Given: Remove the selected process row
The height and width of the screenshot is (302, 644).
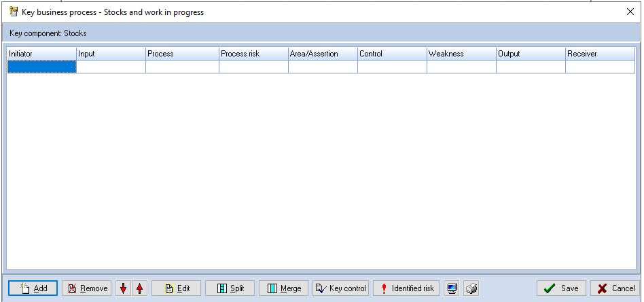Looking at the screenshot, I should pos(87,288).
